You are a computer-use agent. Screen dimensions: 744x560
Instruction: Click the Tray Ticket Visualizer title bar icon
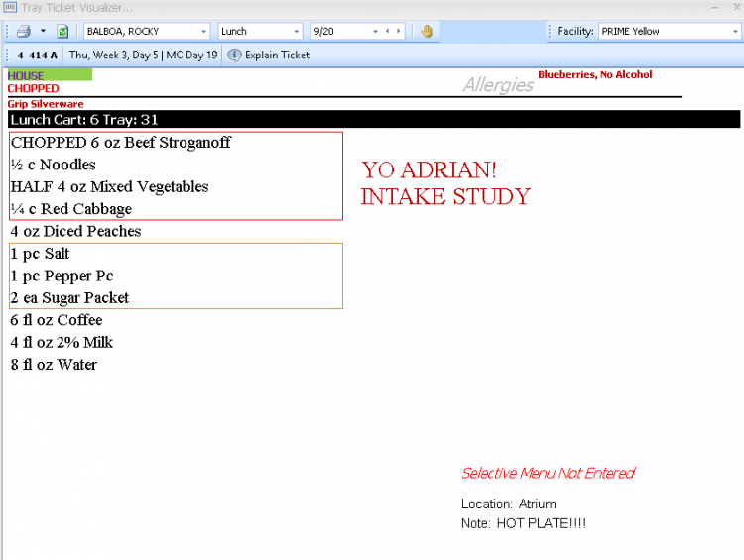tap(9, 7)
